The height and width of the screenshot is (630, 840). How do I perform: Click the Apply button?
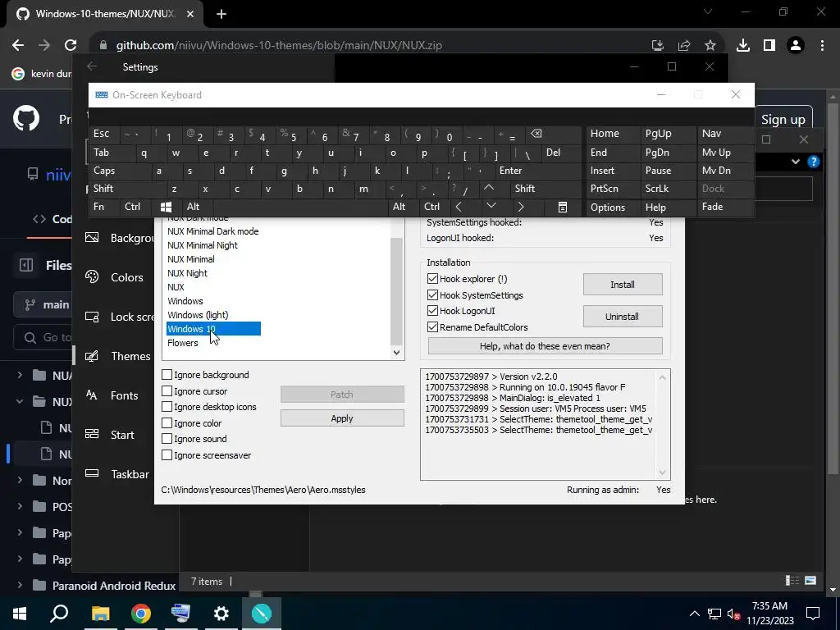(x=342, y=418)
